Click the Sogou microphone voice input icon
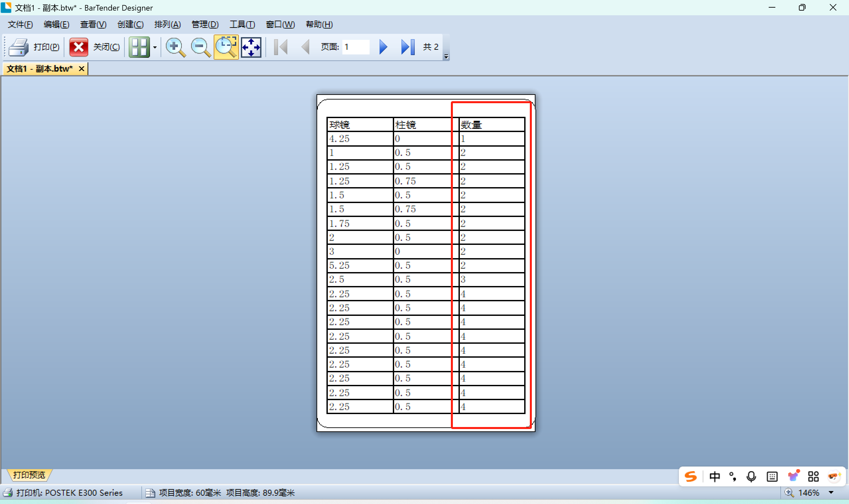 751,476
